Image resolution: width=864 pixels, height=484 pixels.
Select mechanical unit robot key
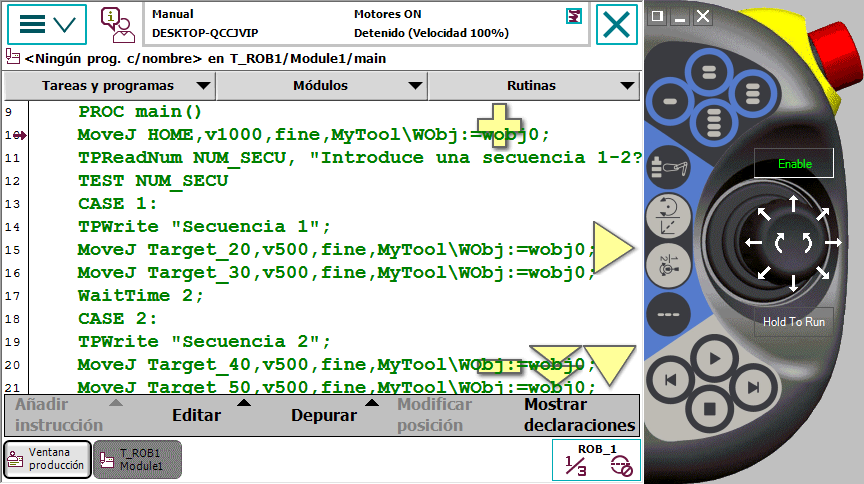click(x=668, y=168)
